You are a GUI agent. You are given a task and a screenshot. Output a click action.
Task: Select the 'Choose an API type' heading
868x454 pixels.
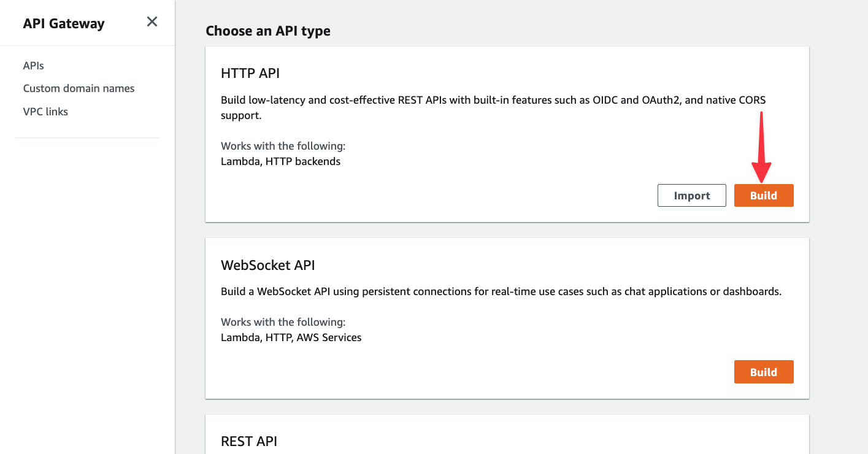268,31
